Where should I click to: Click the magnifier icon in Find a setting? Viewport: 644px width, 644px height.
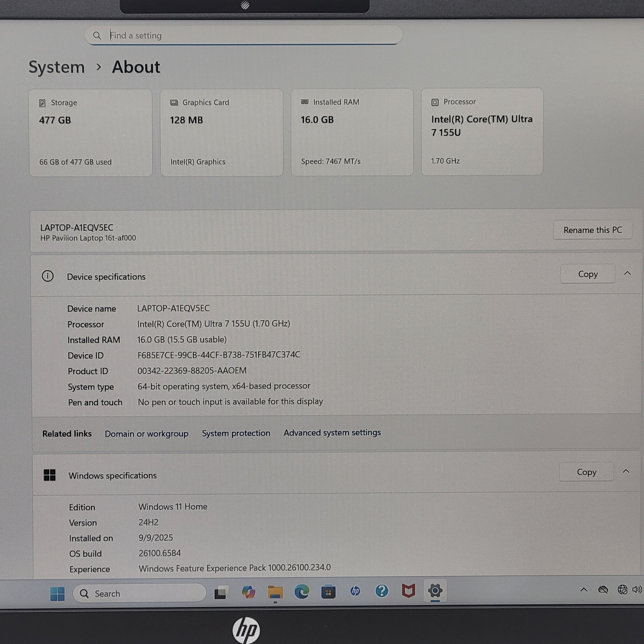(97, 35)
